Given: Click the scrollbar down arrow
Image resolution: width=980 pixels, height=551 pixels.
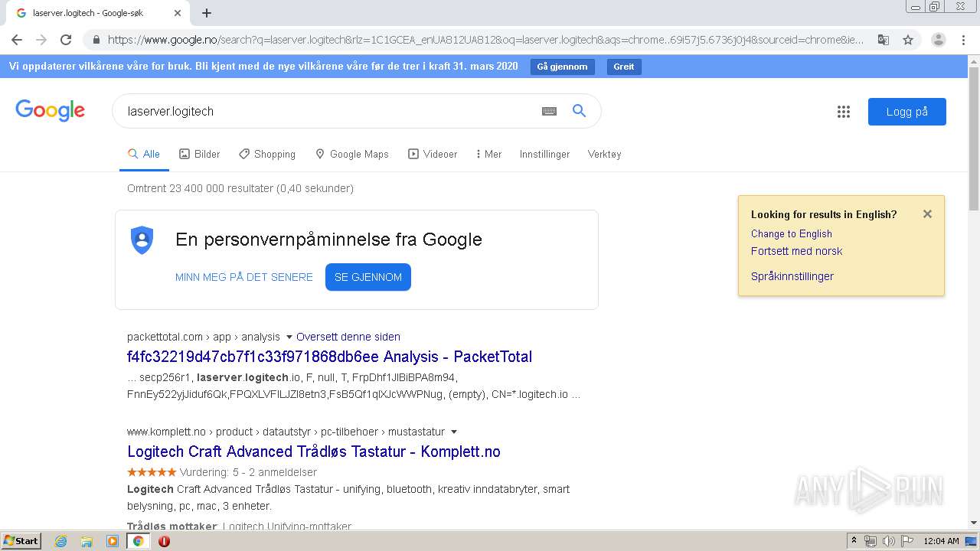Looking at the screenshot, I should coord(973,523).
